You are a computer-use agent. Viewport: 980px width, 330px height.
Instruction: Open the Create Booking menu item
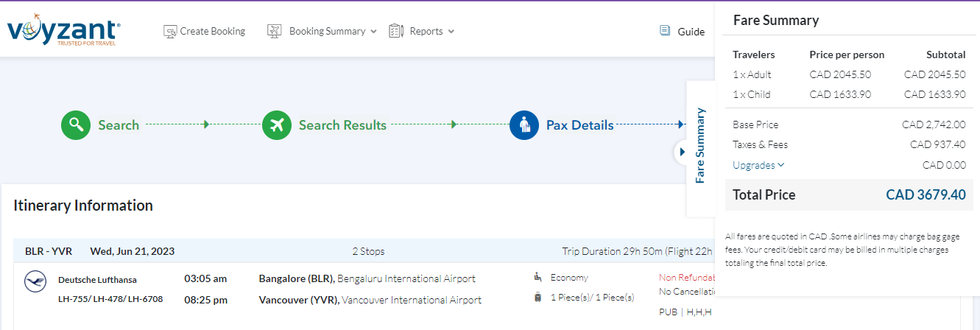coord(212,31)
